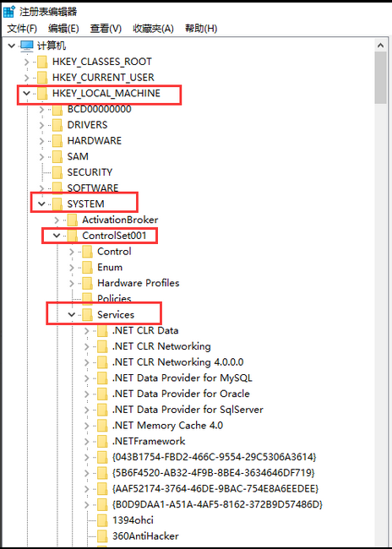Expand HKEY_CLASSES_ROOT node

(x=27, y=62)
